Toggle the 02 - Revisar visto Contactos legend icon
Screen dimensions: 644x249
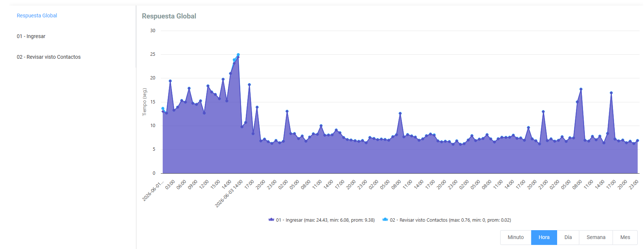pyautogui.click(x=385, y=220)
